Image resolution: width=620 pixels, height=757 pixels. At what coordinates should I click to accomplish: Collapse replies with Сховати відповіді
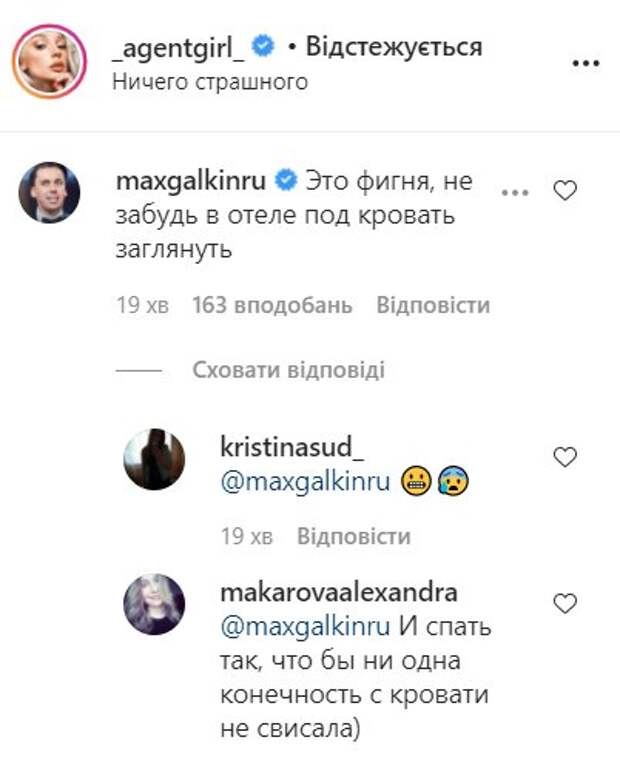288,370
